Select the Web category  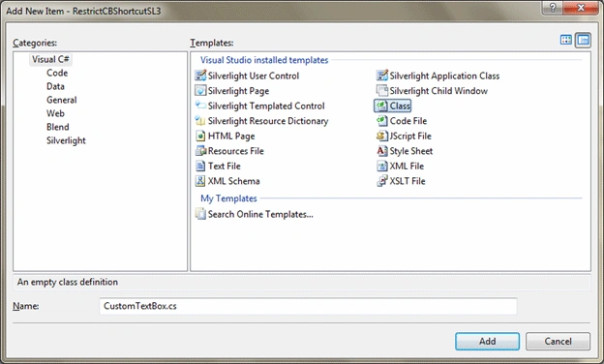pos(55,113)
